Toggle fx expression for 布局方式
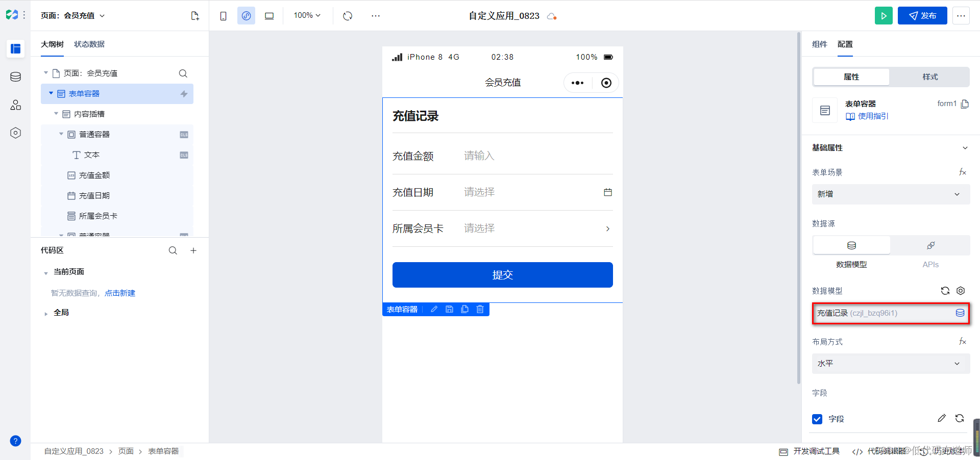980x460 pixels. [963, 342]
